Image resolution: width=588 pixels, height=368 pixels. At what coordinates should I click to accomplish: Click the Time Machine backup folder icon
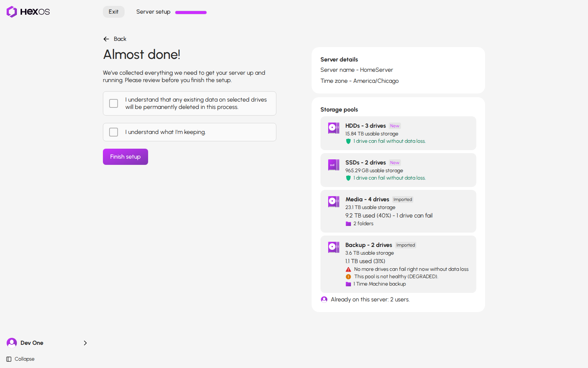[x=348, y=284]
